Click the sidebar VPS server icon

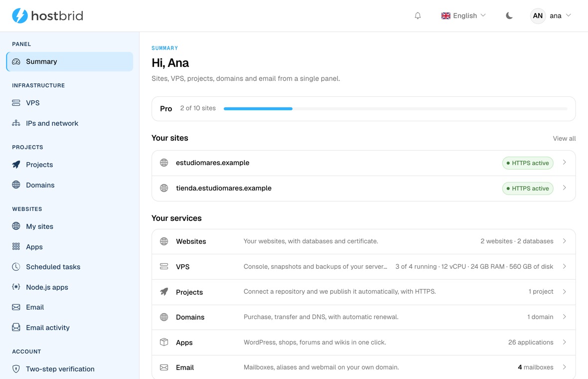pyautogui.click(x=16, y=103)
